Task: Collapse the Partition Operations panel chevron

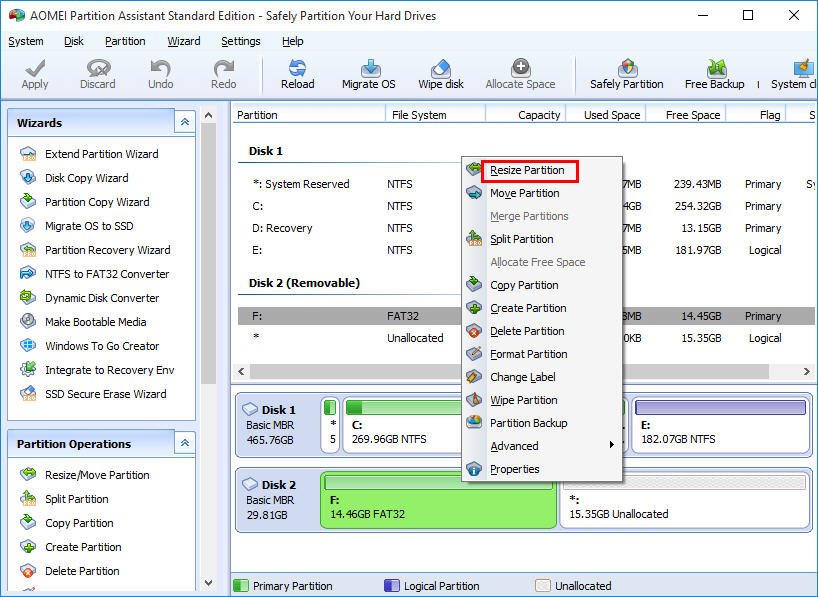Action: coord(185,443)
